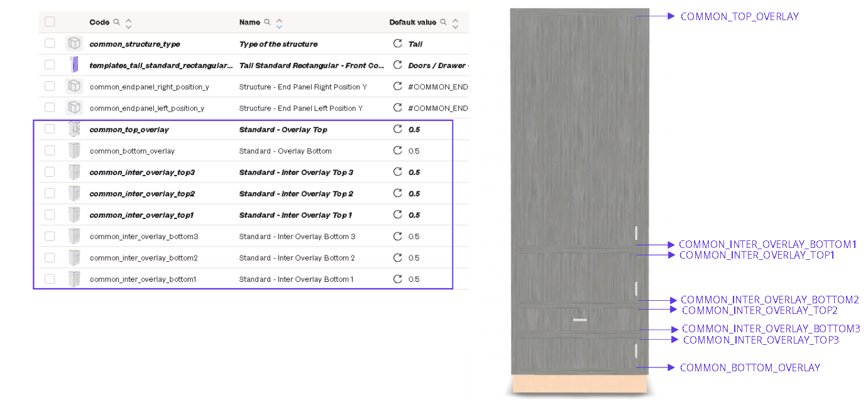Select the common_top_overlay code cell

pos(129,130)
